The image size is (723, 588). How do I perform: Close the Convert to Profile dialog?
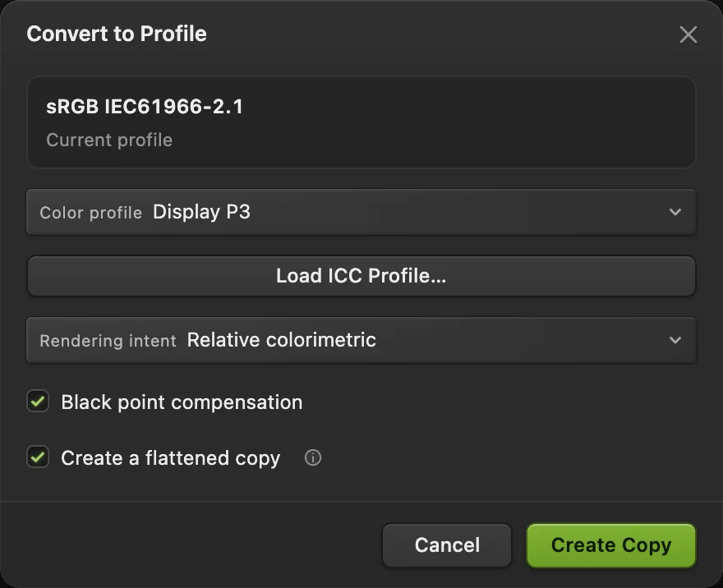[x=688, y=34]
